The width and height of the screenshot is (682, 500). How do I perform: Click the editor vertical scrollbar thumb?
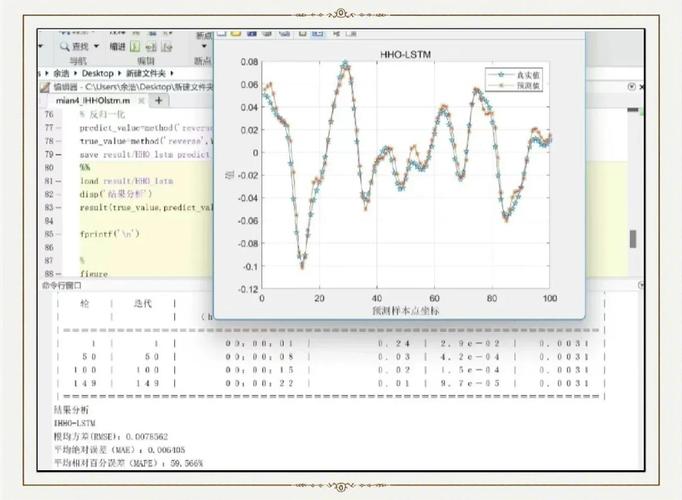pos(633,239)
